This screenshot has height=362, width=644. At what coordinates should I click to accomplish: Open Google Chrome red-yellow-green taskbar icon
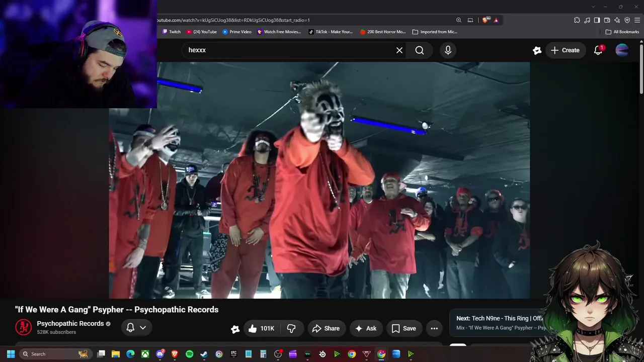coord(352,354)
